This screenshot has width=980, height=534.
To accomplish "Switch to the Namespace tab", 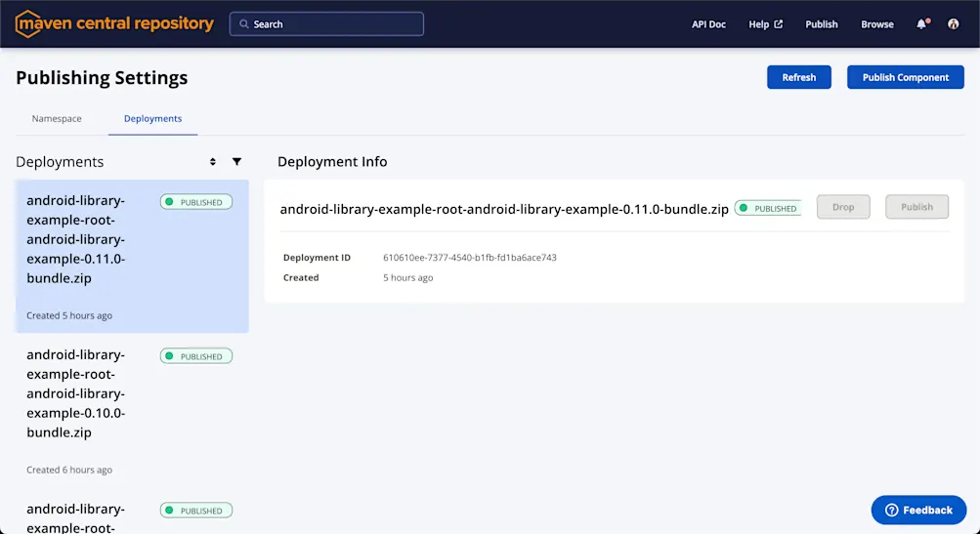I will [x=57, y=119].
